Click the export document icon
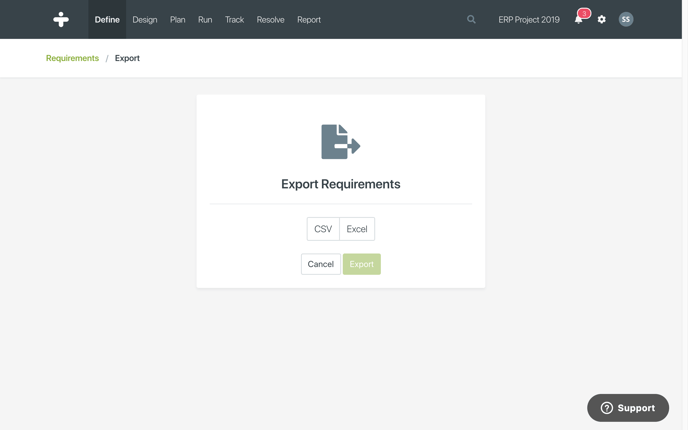This screenshot has height=430, width=688. coord(340,142)
